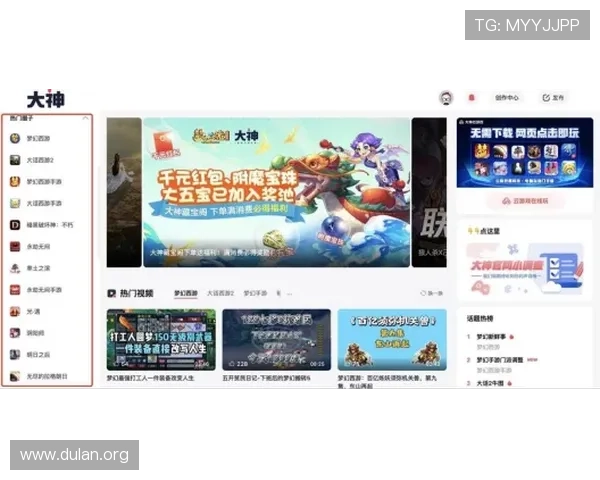600x480 pixels.
Task: Show more video tabs via ellipsis
Action: [x=290, y=294]
